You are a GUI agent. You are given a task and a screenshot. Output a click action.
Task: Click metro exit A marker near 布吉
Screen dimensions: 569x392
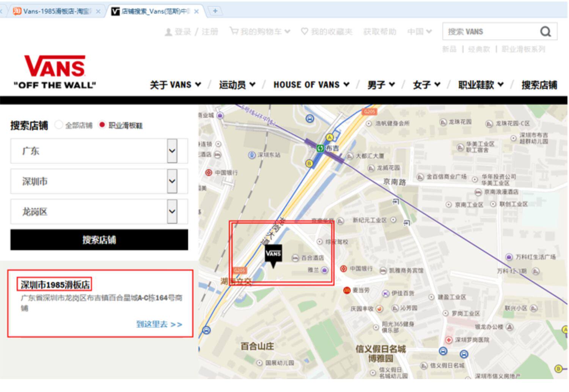330,137
